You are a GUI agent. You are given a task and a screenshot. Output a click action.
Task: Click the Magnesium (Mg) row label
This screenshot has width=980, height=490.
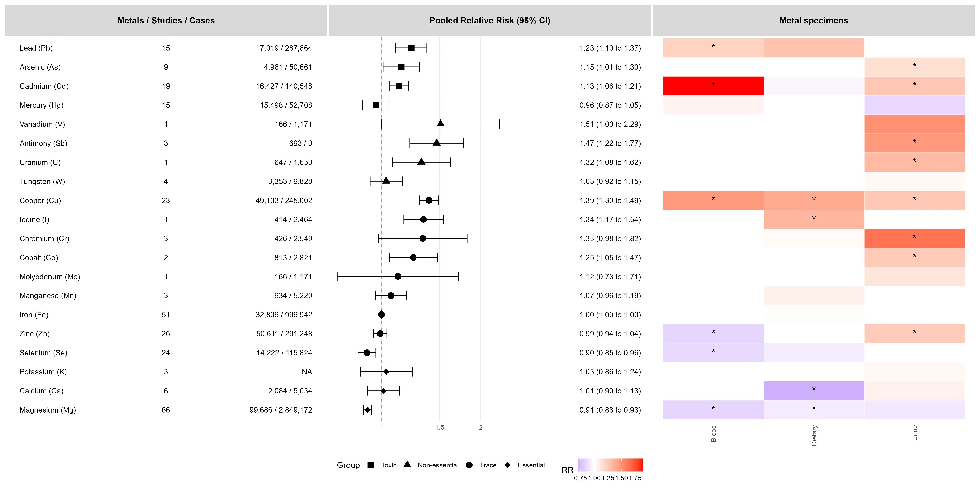[48, 410]
